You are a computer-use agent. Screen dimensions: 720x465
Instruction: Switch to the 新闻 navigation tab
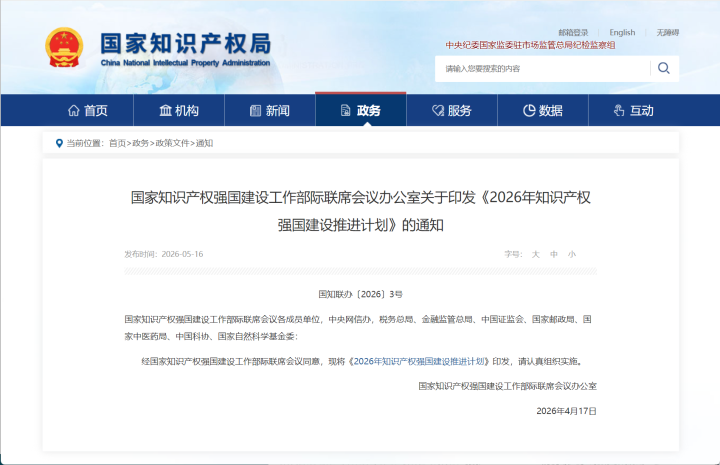coord(270,110)
